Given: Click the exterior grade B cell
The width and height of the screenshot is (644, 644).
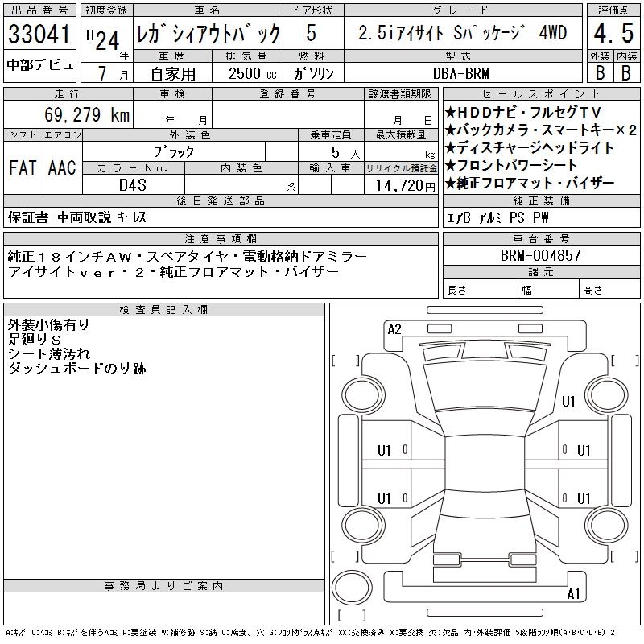Looking at the screenshot, I should point(600,72).
